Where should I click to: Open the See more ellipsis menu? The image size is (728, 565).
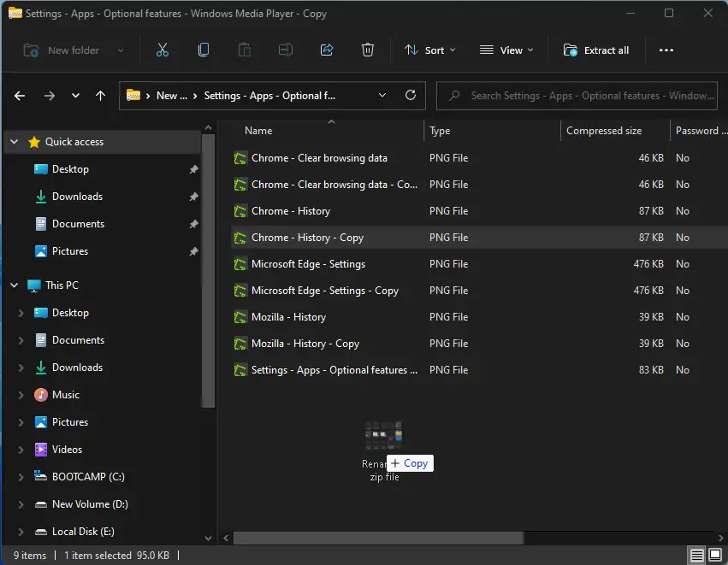666,50
